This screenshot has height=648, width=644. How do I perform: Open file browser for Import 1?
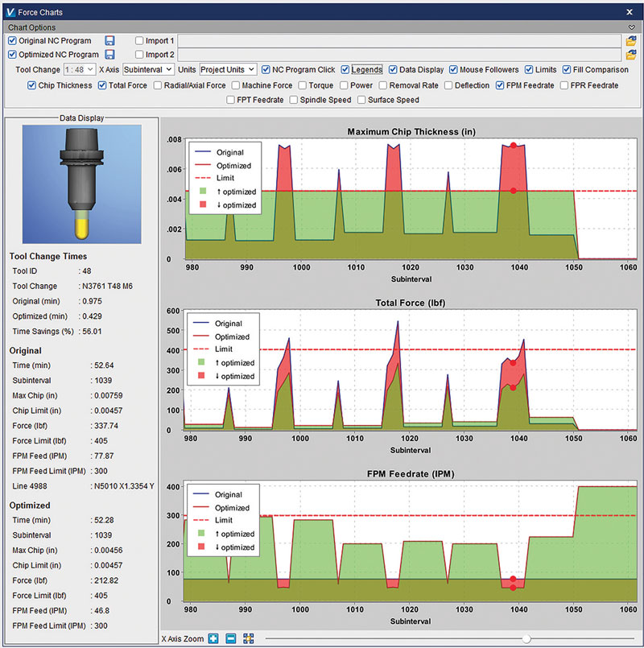[631, 40]
